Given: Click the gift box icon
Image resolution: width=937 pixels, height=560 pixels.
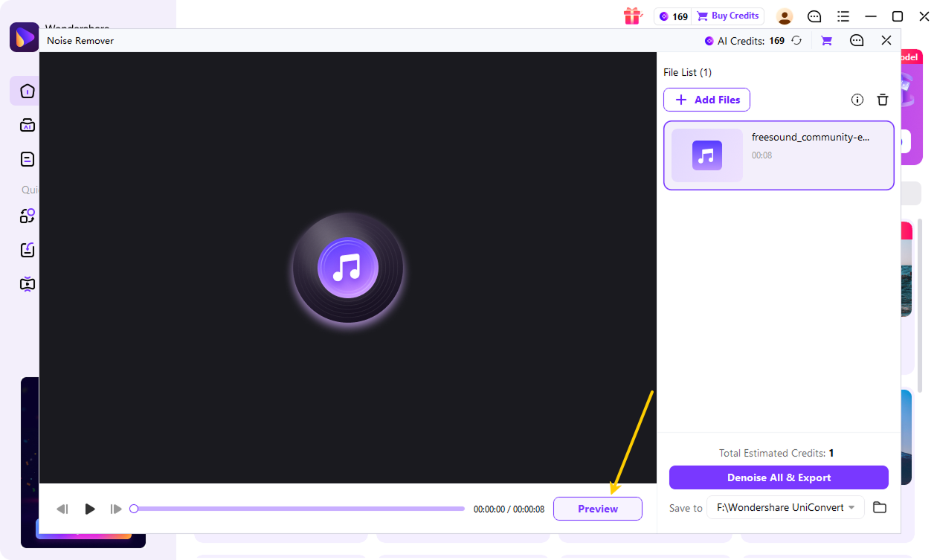Looking at the screenshot, I should click(633, 16).
